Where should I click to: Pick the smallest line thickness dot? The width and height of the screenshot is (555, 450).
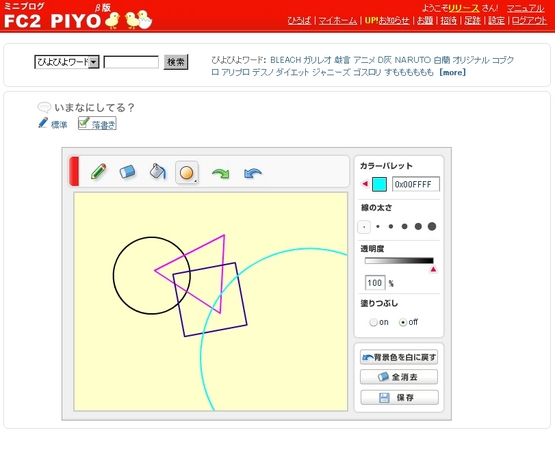364,227
